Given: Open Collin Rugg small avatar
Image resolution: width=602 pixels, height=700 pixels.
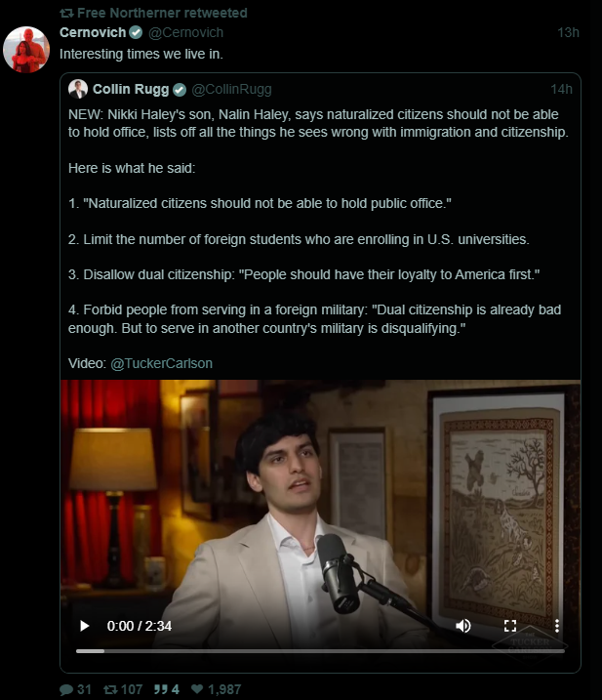Looking at the screenshot, I should tap(78, 89).
